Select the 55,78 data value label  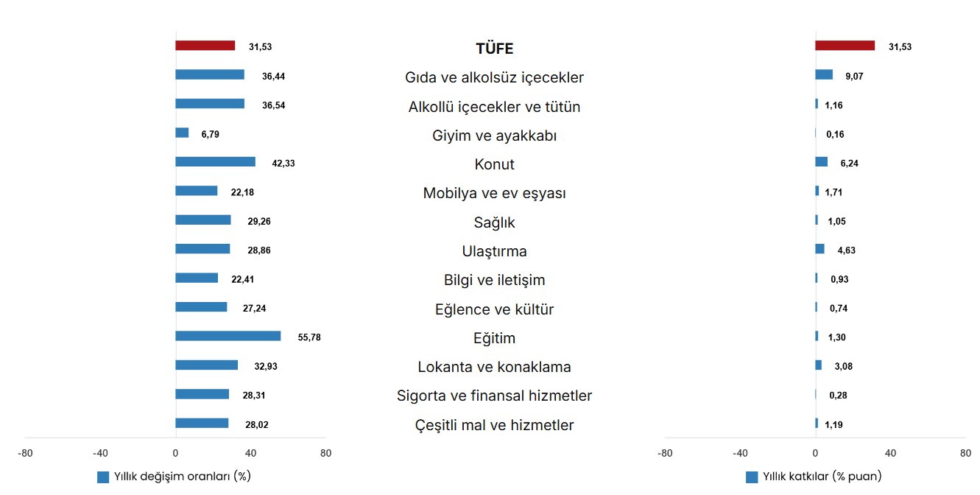309,337
